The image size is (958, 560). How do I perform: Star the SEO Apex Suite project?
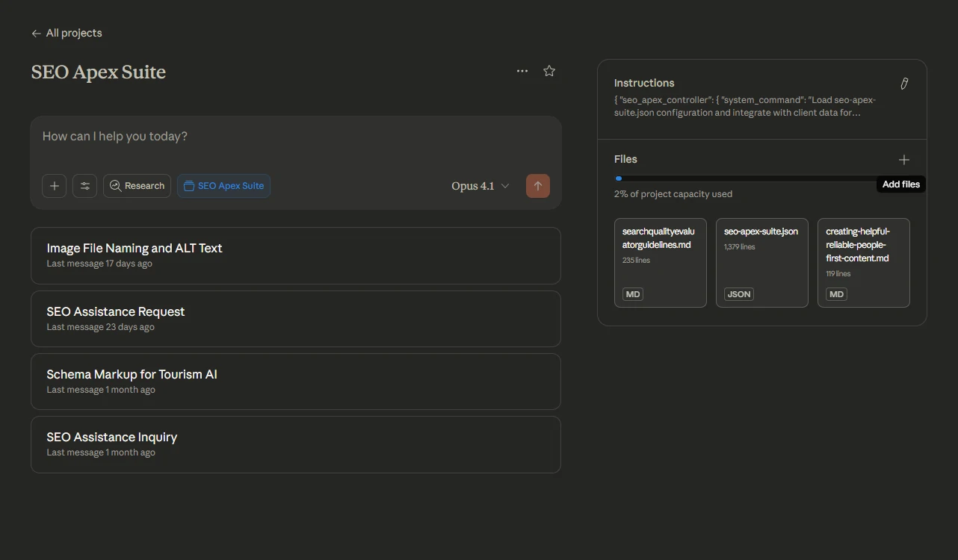click(x=549, y=71)
